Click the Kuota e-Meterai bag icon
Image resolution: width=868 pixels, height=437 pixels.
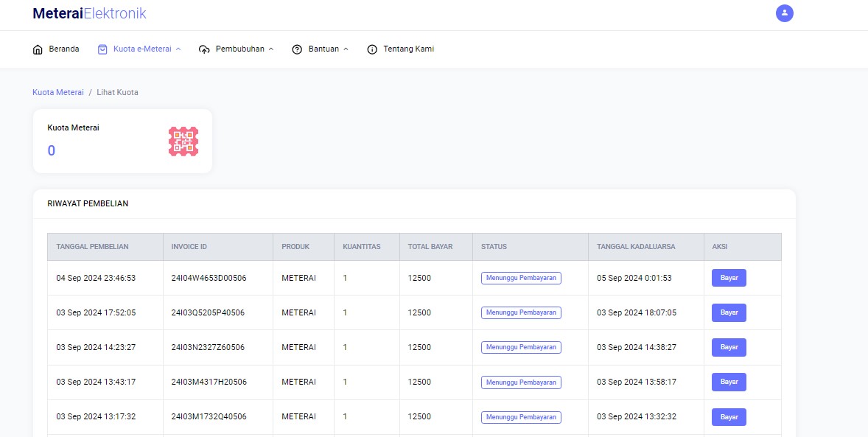[102, 49]
